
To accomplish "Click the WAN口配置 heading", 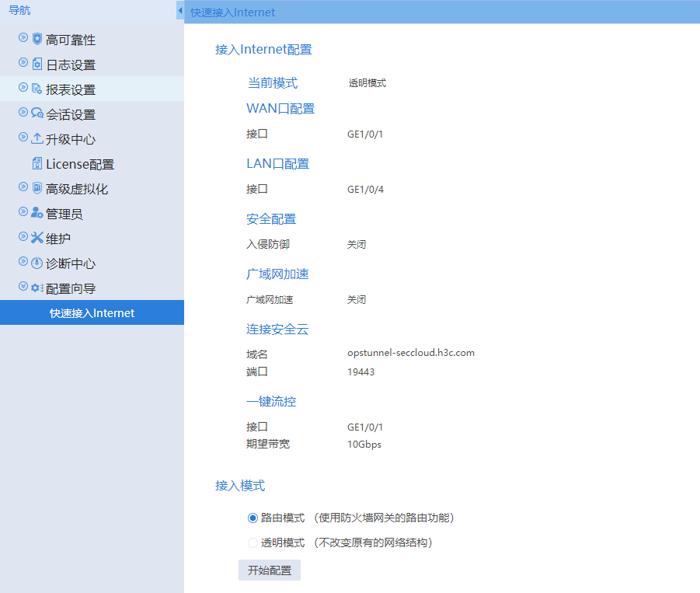I will (x=280, y=108).
